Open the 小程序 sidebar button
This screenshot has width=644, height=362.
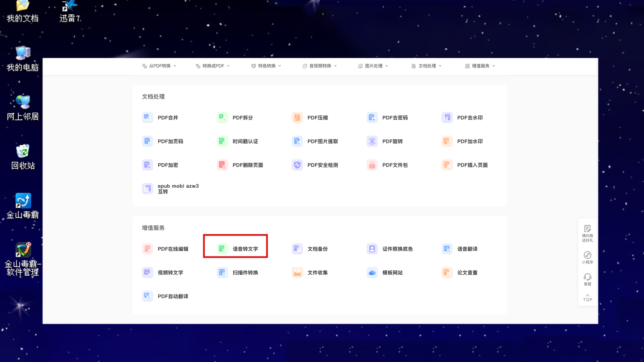(x=588, y=258)
